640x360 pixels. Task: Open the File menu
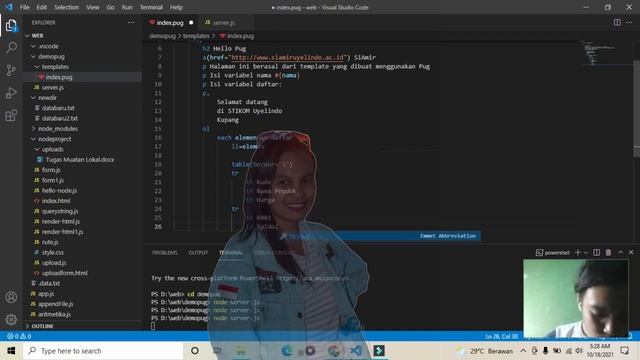[24, 7]
